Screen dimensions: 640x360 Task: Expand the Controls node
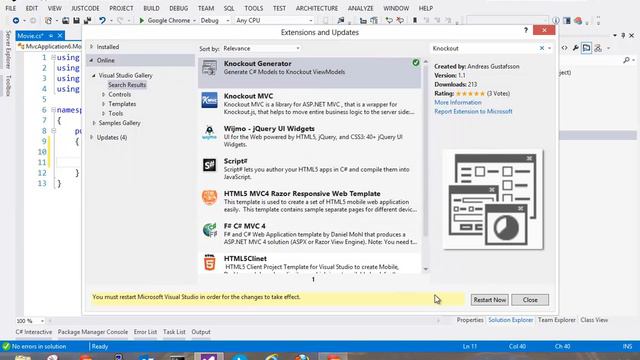[x=104, y=94]
